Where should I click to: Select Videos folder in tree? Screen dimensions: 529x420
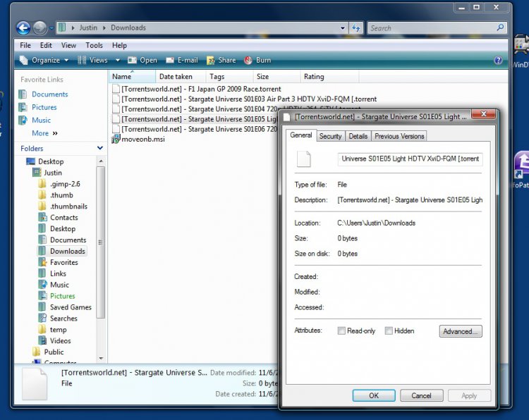tap(61, 340)
